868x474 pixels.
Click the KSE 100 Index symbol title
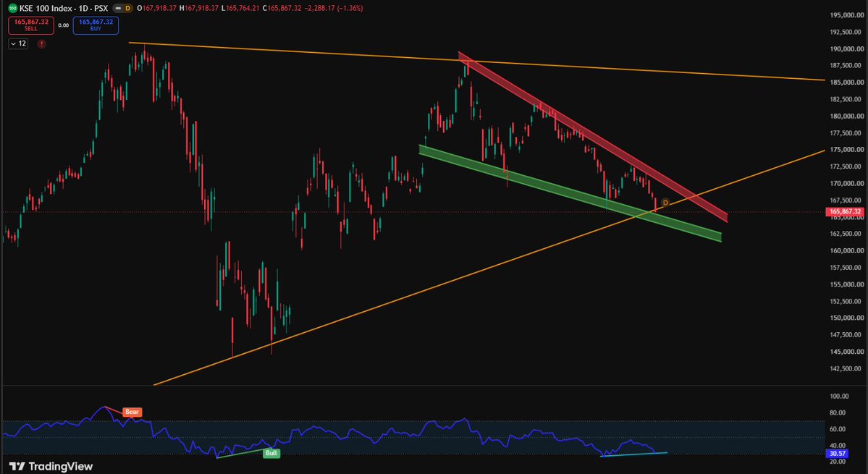tap(47, 8)
